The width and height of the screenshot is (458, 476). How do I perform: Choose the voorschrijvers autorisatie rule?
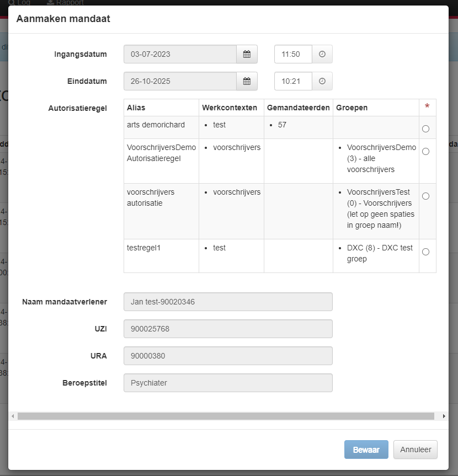425,196
